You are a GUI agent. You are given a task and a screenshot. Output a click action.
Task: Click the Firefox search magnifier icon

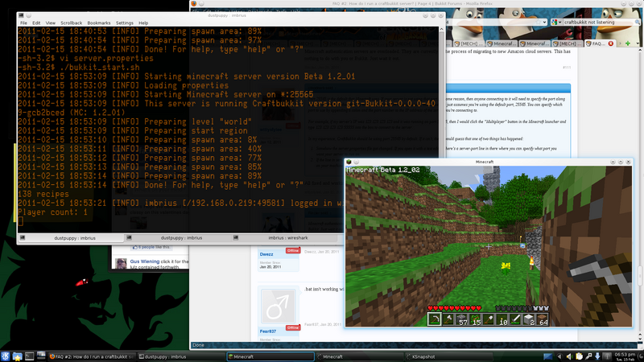[x=637, y=22]
